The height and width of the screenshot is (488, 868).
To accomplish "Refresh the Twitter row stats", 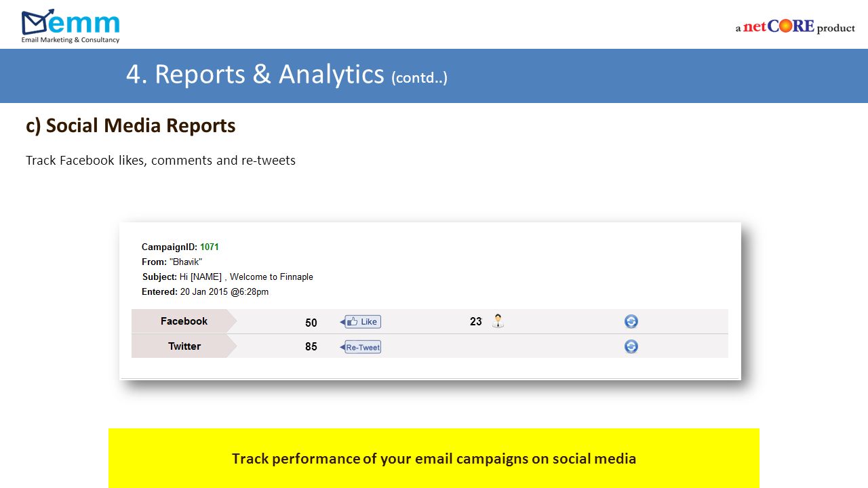I will click(631, 346).
